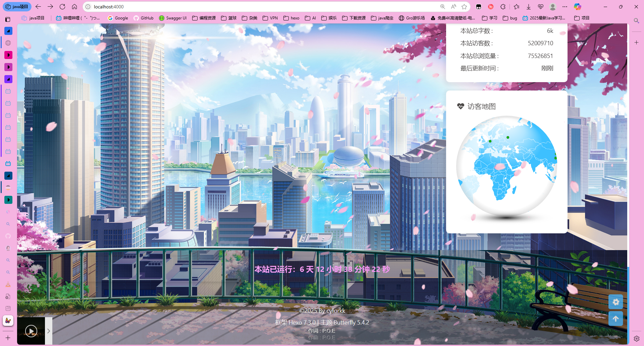
Task: Expand the hexo bookmark folder
Action: click(x=291, y=18)
